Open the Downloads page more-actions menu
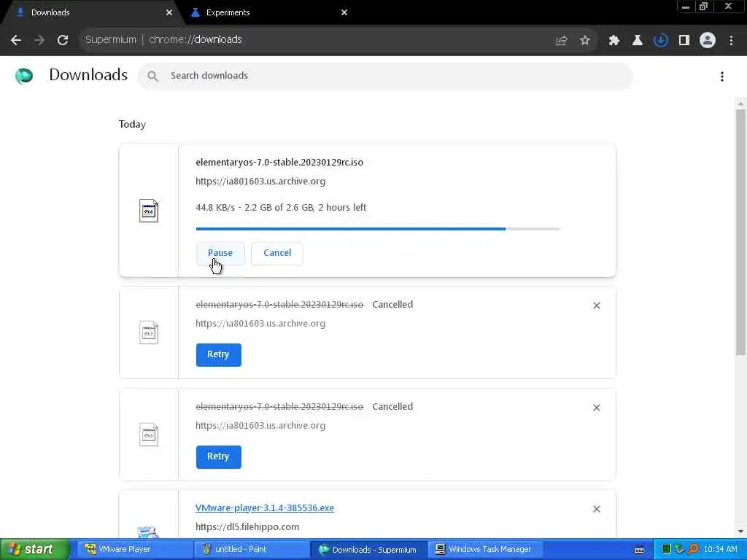 coord(722,76)
